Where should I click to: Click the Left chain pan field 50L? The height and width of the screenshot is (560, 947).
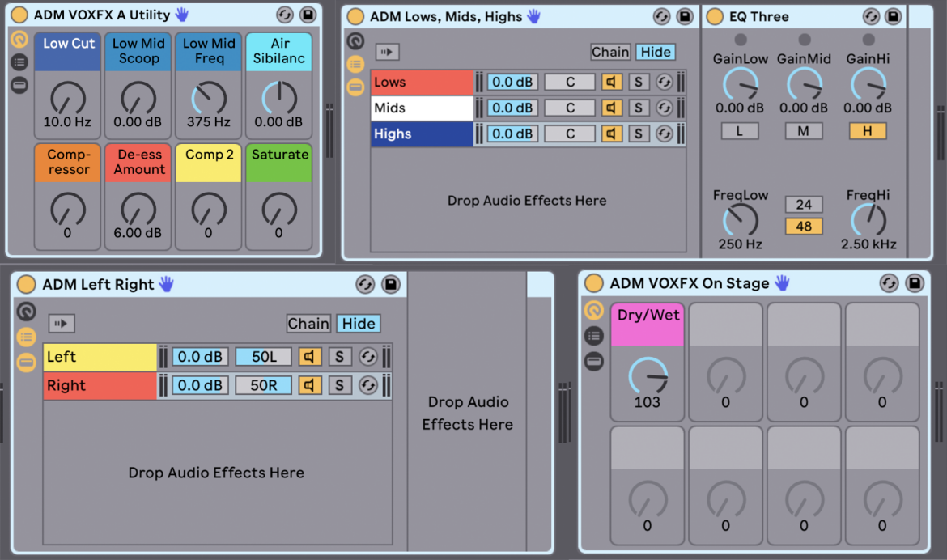click(263, 357)
